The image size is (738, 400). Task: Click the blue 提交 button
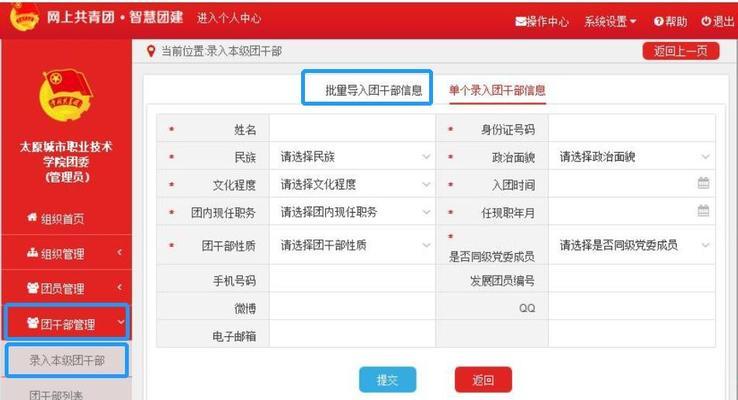[x=387, y=380]
